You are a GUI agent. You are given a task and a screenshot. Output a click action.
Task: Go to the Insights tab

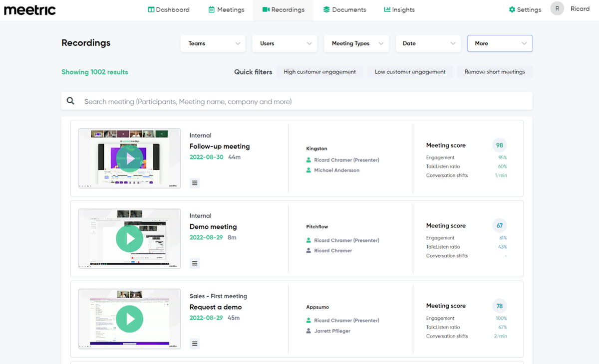click(x=399, y=9)
